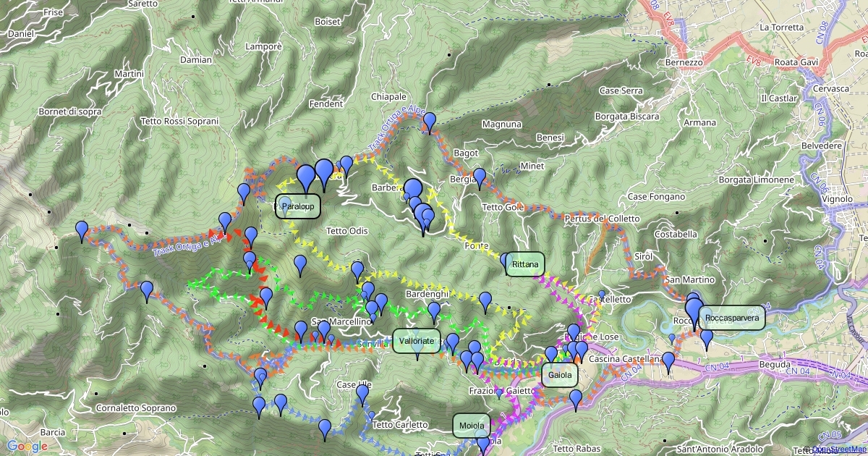Click the marker to the right of the Bardenghi label

tap(485, 302)
